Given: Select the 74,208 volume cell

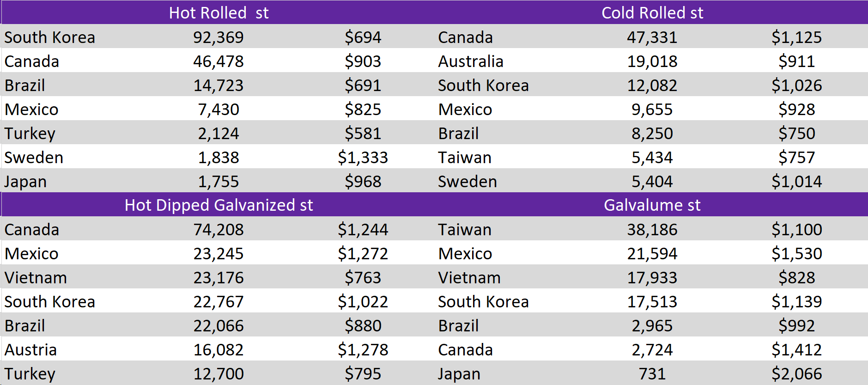Looking at the screenshot, I should coord(219,230).
